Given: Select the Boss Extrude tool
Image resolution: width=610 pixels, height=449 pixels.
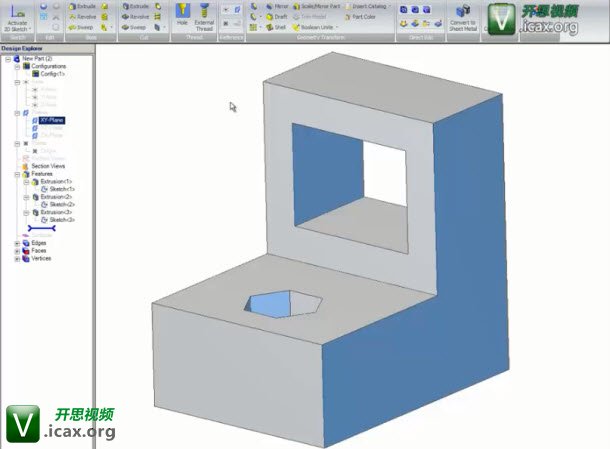Looking at the screenshot, I should point(82,7).
